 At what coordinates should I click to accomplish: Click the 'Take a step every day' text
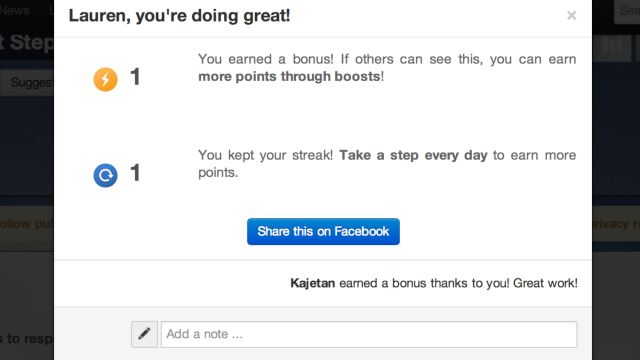(x=413, y=155)
